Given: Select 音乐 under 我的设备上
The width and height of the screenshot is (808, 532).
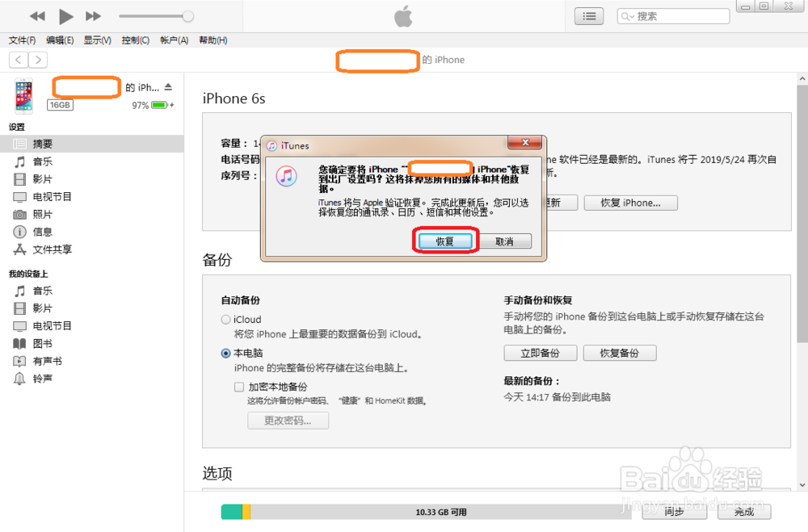Looking at the screenshot, I should [x=92, y=291].
